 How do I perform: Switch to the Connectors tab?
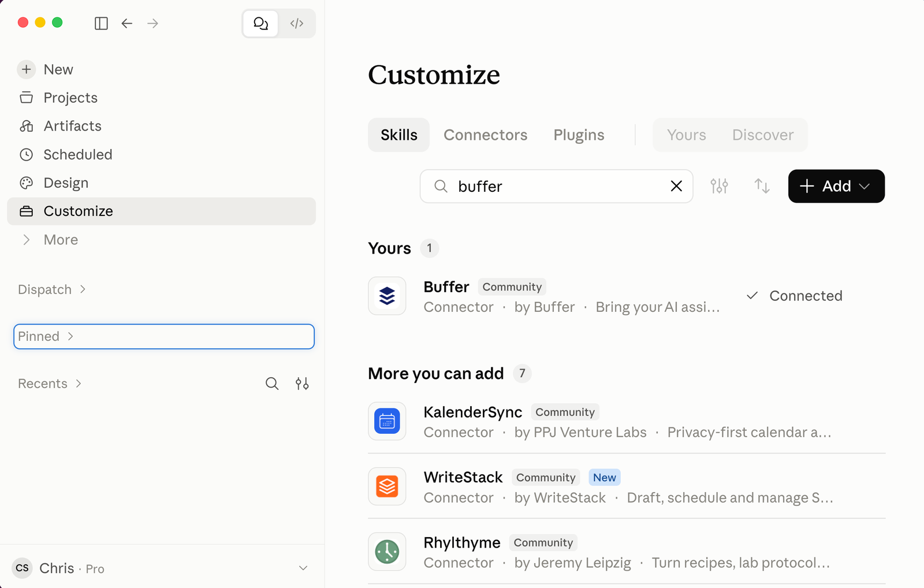pyautogui.click(x=486, y=135)
